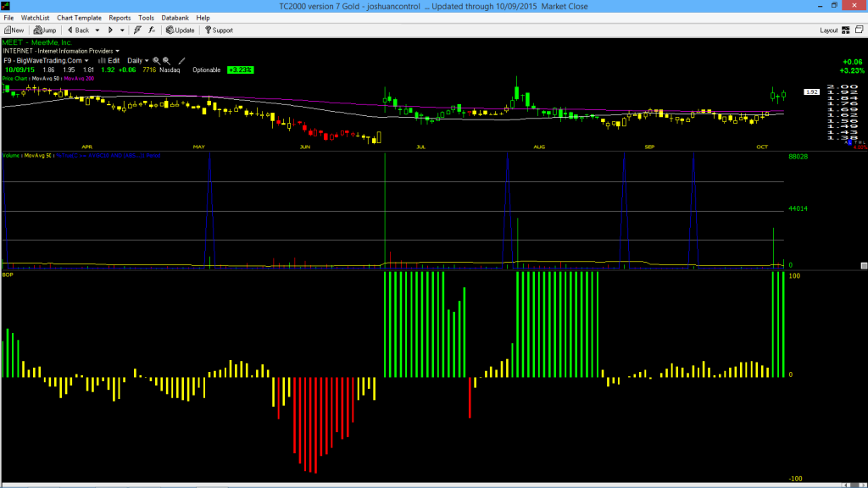Viewport: 868px width, 488px height.
Task: Zoom out with the second magnifier icon
Action: click(x=166, y=61)
